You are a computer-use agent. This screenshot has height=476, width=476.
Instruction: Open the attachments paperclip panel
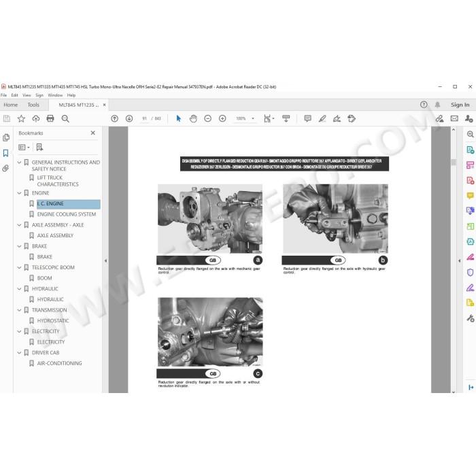pos(5,168)
